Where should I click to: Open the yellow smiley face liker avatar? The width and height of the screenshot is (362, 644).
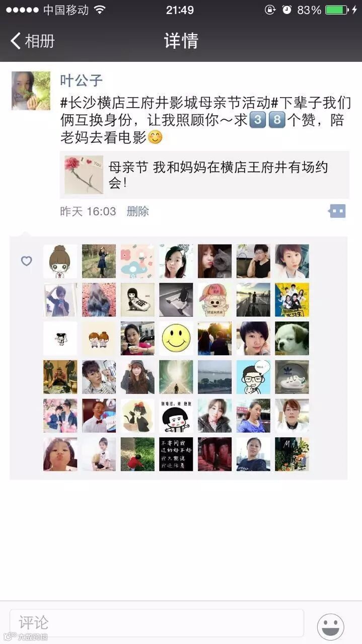(176, 339)
